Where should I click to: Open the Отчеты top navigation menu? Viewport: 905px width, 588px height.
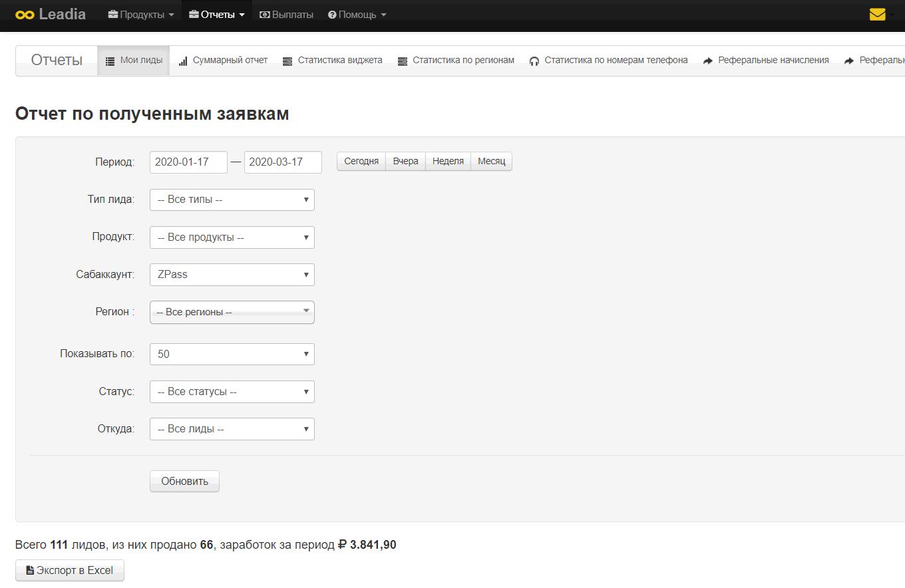pos(217,15)
